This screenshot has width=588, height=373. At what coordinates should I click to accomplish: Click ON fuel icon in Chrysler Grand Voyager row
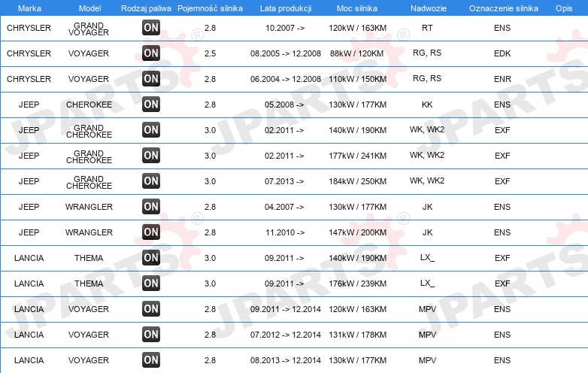pos(151,27)
